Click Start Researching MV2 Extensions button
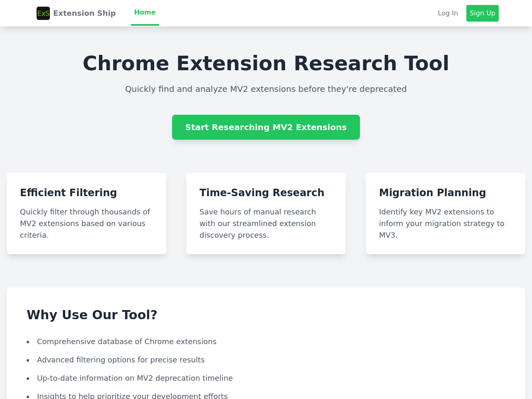532x399 pixels. coord(266,127)
